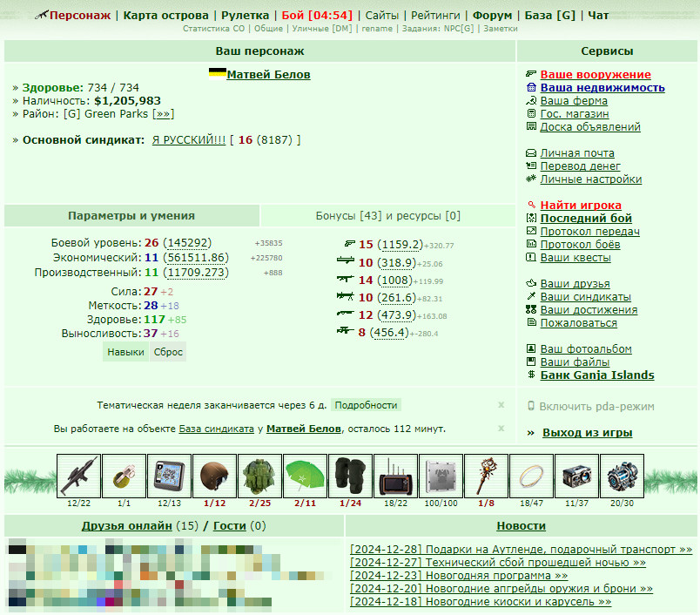Open Рейтинги in the top menu
The width and height of the screenshot is (700, 615).
point(435,15)
